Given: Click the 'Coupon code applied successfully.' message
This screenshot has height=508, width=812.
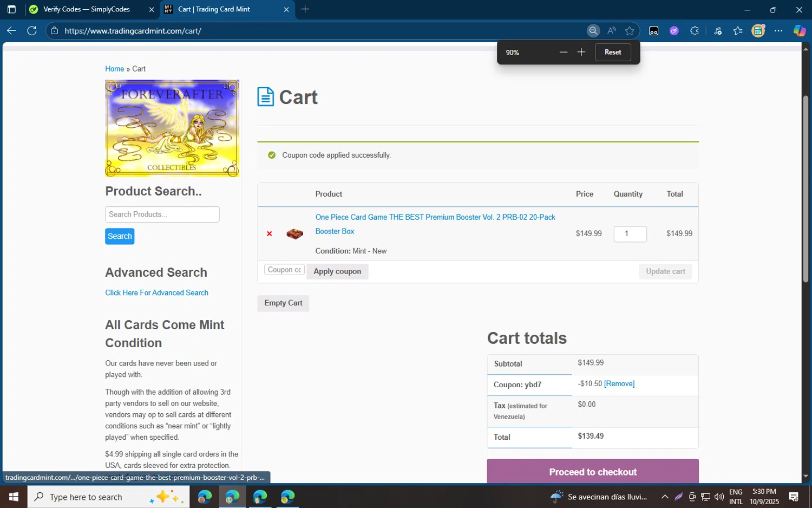Looking at the screenshot, I should (336, 155).
